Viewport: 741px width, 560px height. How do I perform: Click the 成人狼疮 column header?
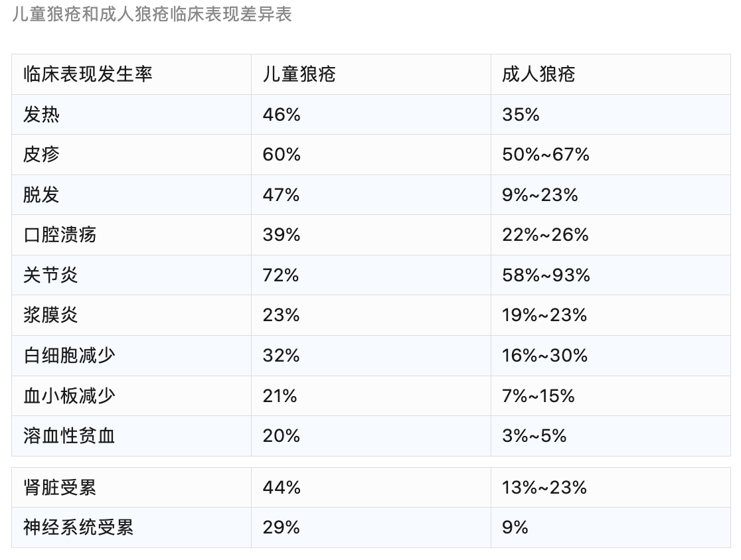[538, 74]
